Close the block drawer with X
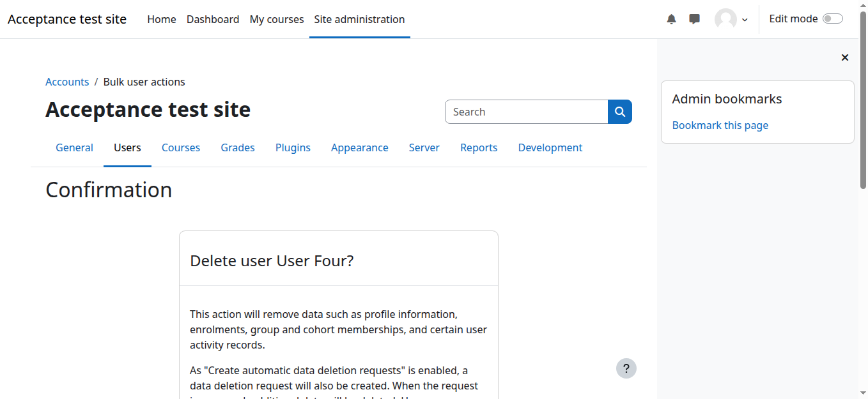This screenshot has width=868, height=399. [x=844, y=57]
